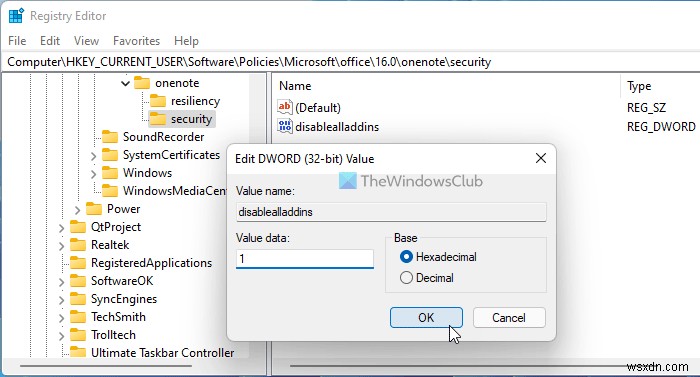The height and width of the screenshot is (377, 700).
Task: Select the onenote folder icon
Action: 142,83
